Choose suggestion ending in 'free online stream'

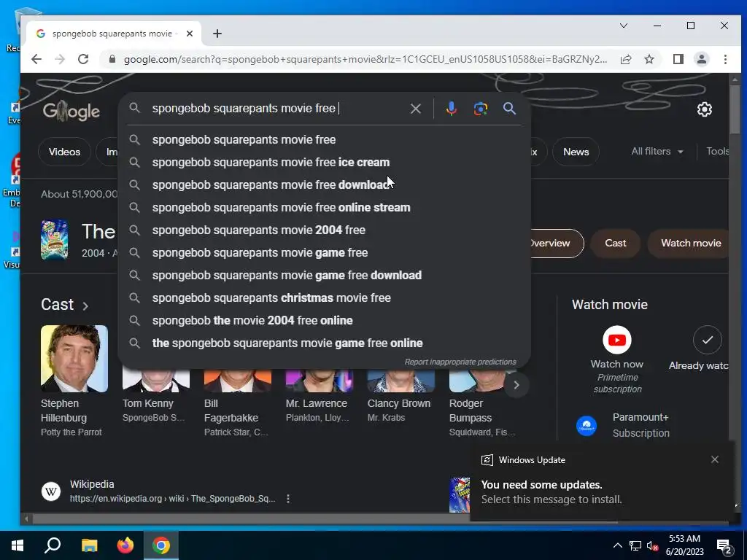pos(324,208)
